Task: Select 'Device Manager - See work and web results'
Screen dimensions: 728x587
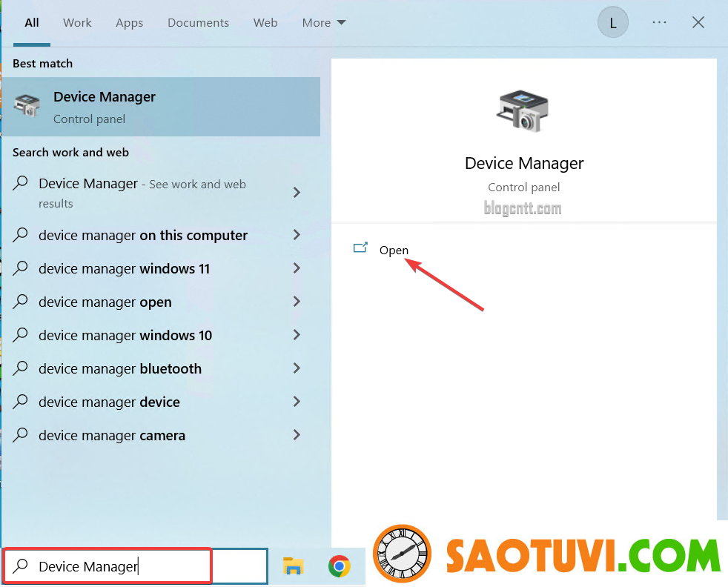Action: click(142, 193)
